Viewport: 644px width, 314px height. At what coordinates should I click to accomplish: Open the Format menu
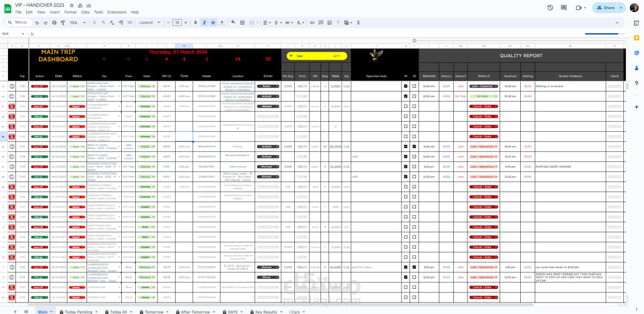(70, 12)
